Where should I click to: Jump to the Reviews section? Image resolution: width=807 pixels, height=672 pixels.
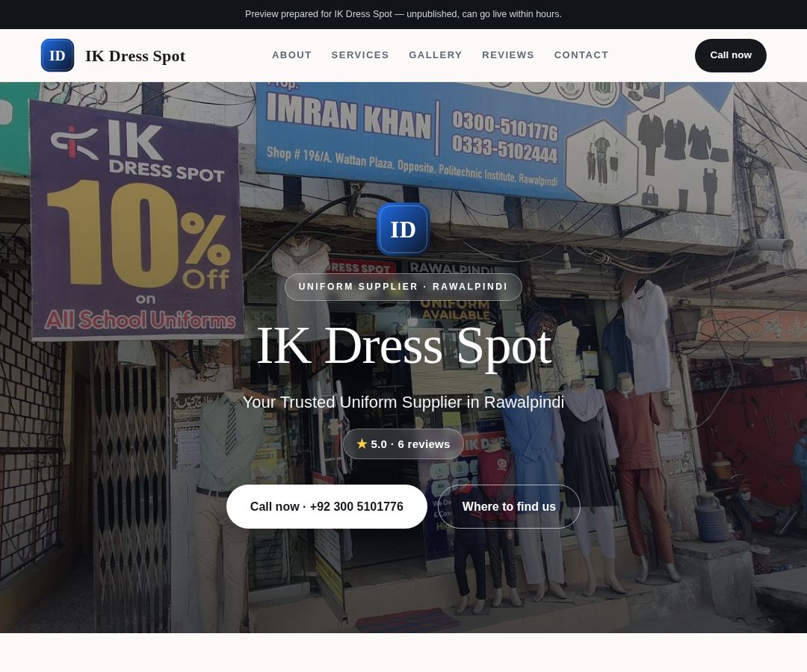(x=508, y=55)
